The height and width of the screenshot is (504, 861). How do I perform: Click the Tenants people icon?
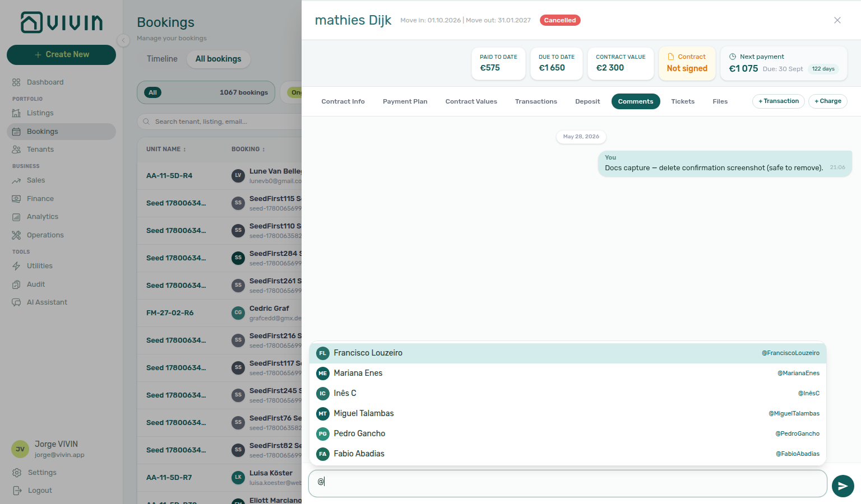pyautogui.click(x=16, y=150)
